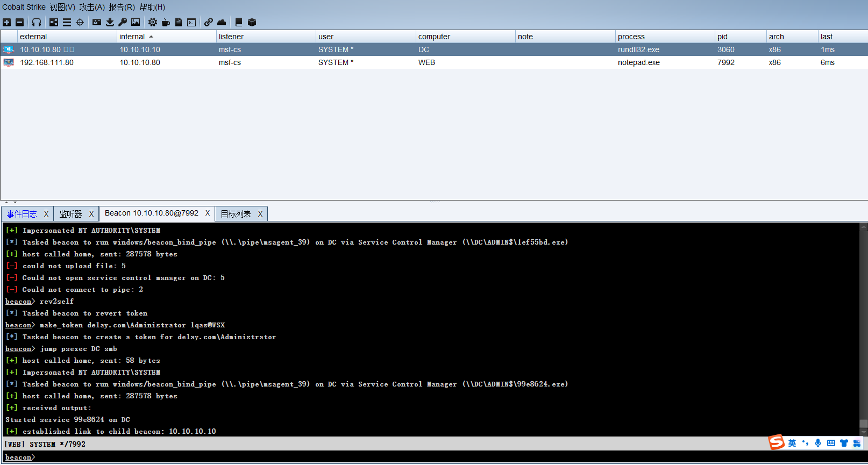Switch to target table crosshair icon

click(80, 22)
